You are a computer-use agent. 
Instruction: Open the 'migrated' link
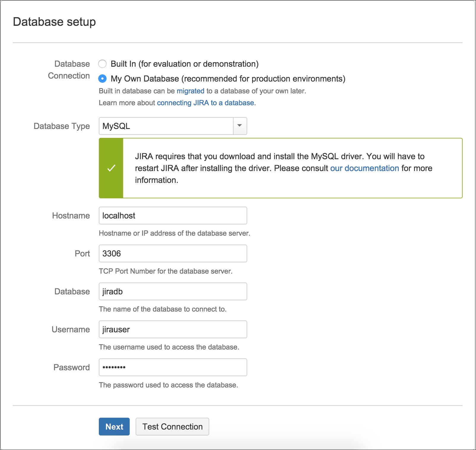point(191,91)
